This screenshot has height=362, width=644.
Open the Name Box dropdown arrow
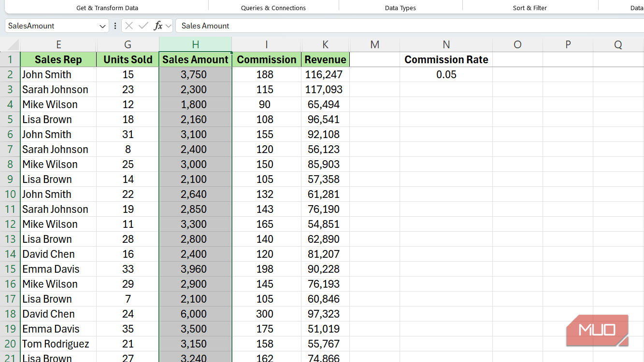click(102, 26)
